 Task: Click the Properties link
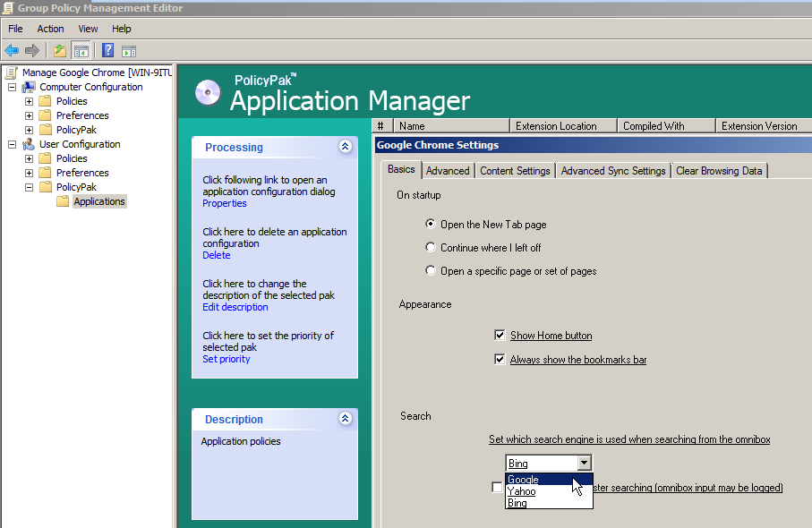tap(224, 203)
